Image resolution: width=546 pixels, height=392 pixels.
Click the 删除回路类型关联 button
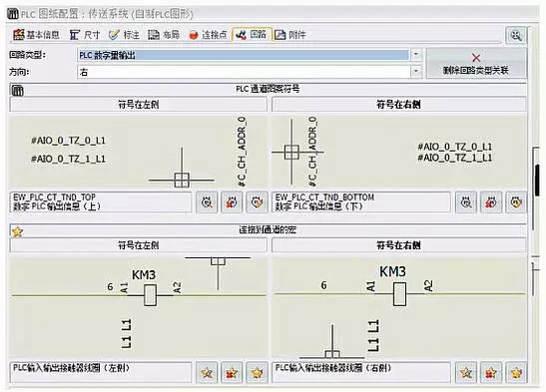pos(476,64)
